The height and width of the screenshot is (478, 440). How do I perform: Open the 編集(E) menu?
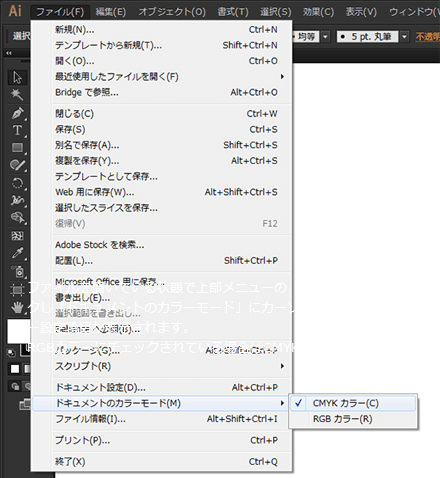pyautogui.click(x=111, y=12)
